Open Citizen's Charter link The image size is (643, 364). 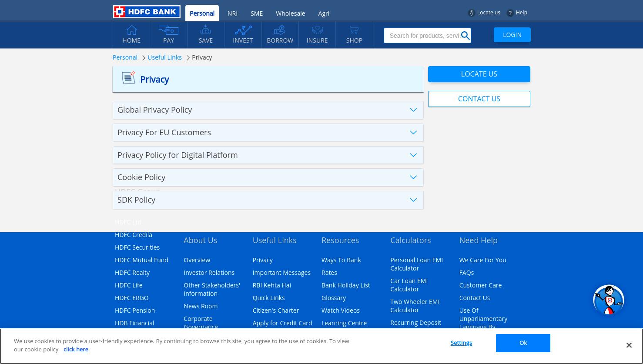tap(276, 311)
